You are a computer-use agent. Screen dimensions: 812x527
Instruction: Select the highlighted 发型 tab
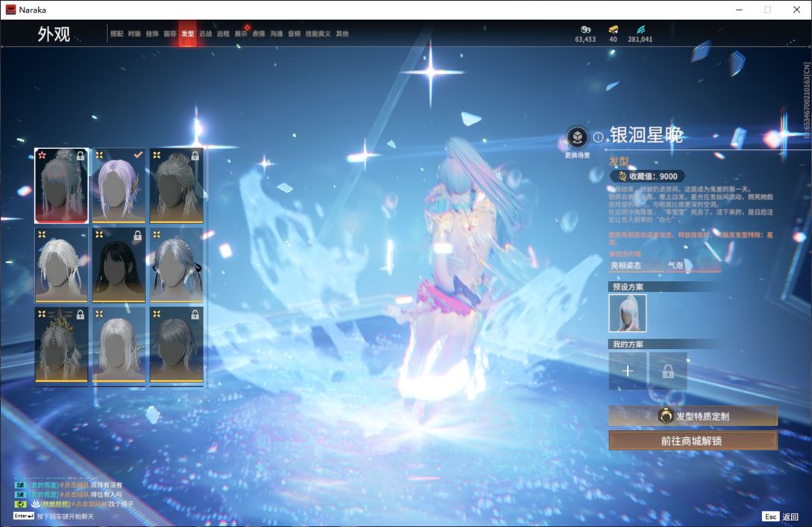coord(187,34)
